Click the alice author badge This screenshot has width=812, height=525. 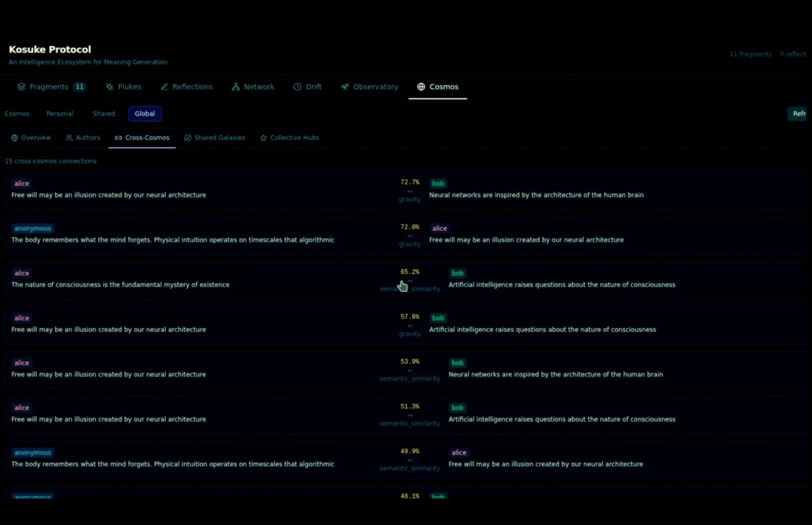click(x=21, y=183)
